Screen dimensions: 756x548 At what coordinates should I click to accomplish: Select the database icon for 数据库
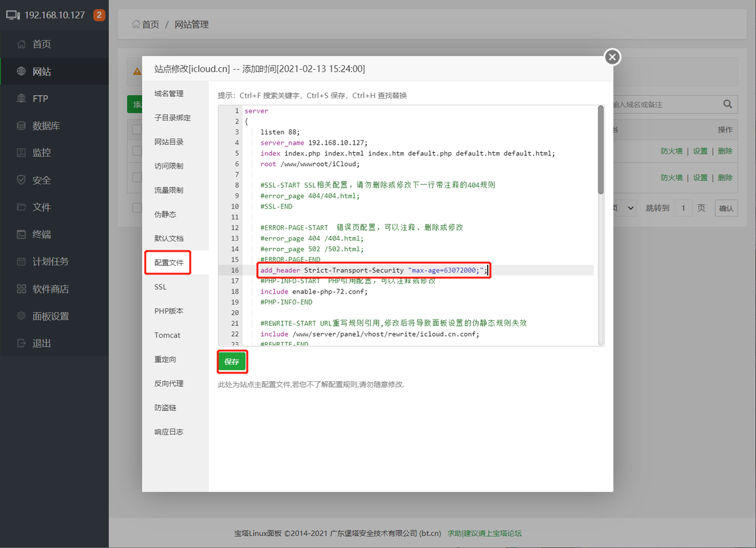click(21, 126)
